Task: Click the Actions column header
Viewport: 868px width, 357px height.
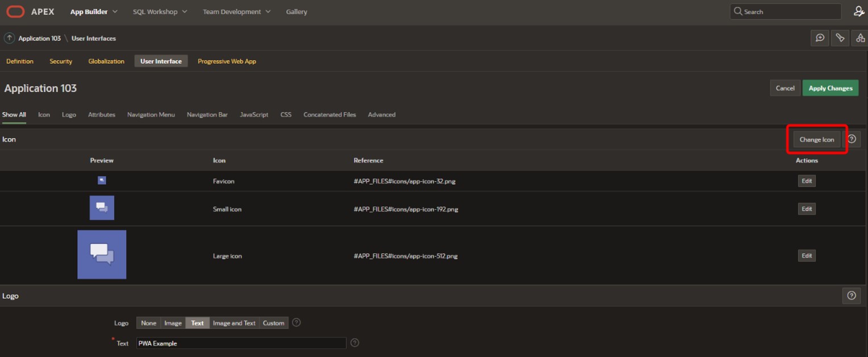Action: tap(807, 160)
